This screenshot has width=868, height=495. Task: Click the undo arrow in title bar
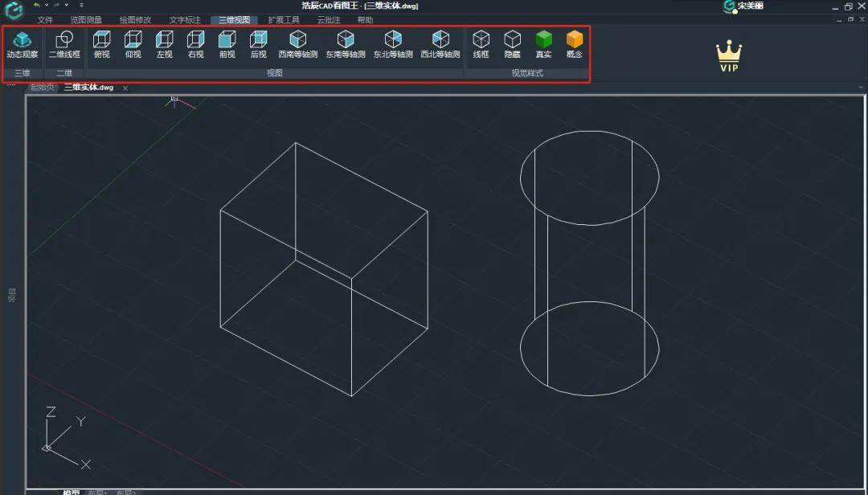[36, 5]
